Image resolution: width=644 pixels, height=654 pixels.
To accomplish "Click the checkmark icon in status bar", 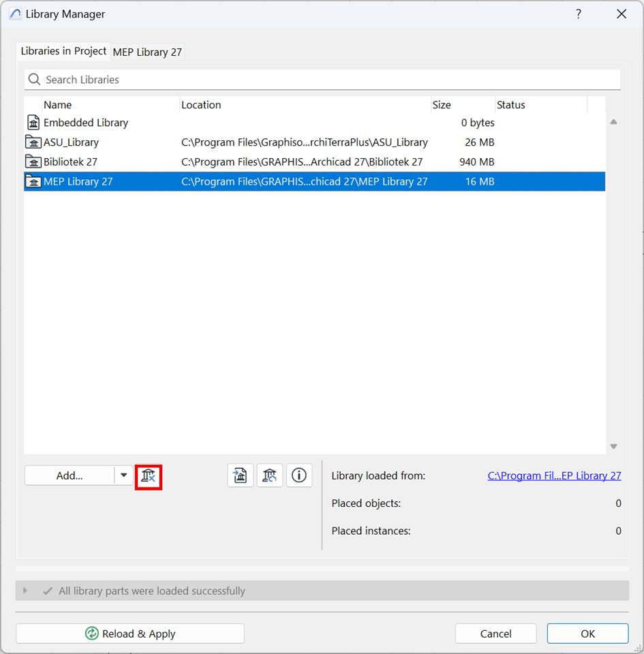I will pyautogui.click(x=48, y=591).
